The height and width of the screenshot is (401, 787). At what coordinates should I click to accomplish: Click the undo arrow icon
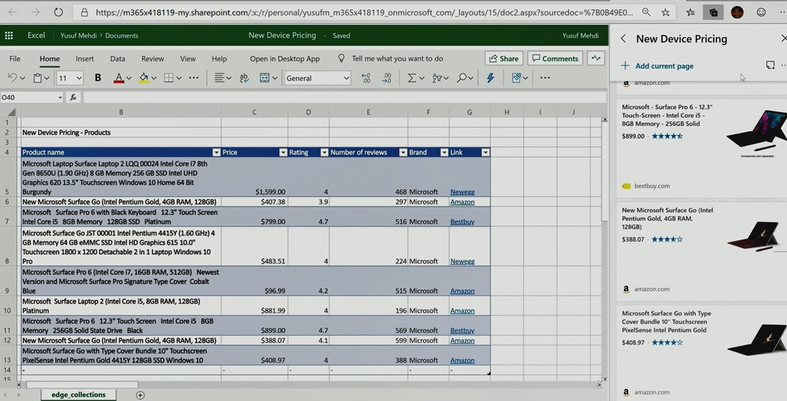13,78
